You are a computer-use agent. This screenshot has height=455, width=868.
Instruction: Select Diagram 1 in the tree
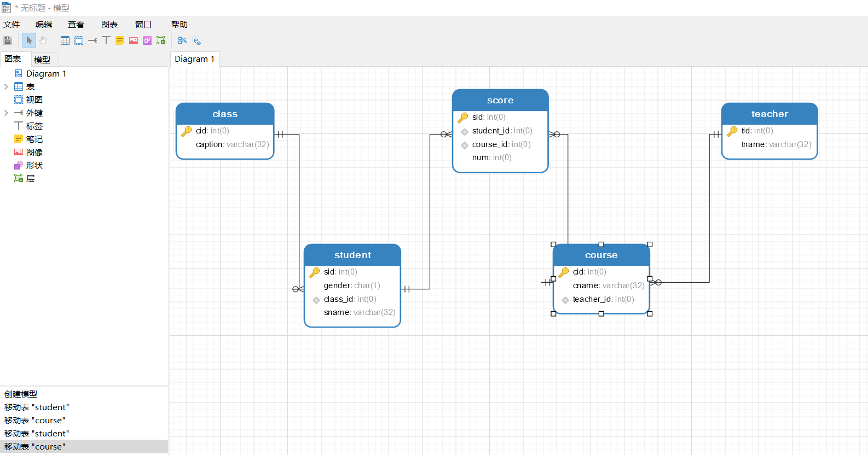pos(46,74)
